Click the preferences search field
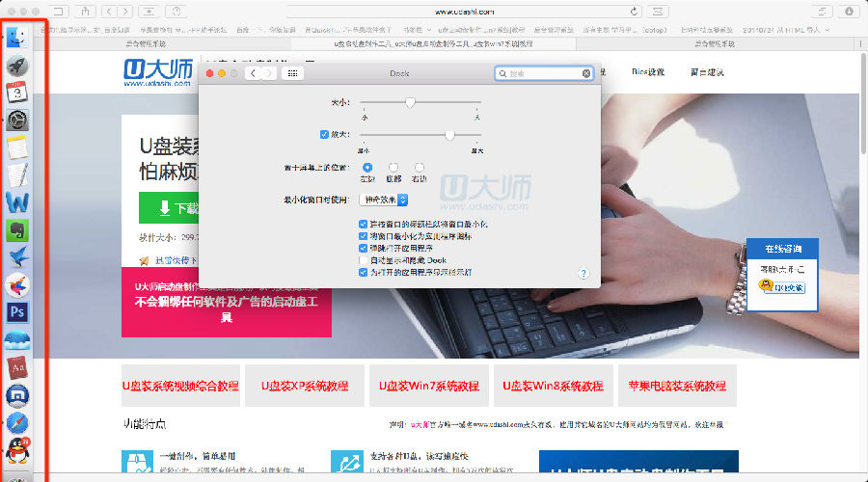 pyautogui.click(x=544, y=73)
